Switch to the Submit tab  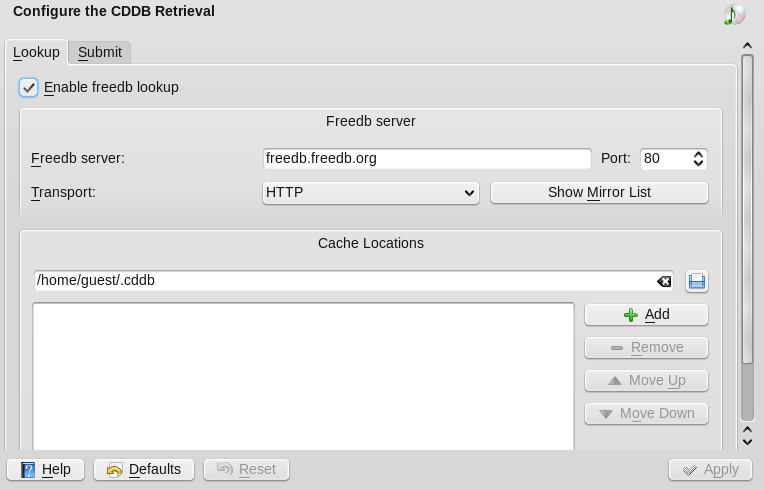100,52
